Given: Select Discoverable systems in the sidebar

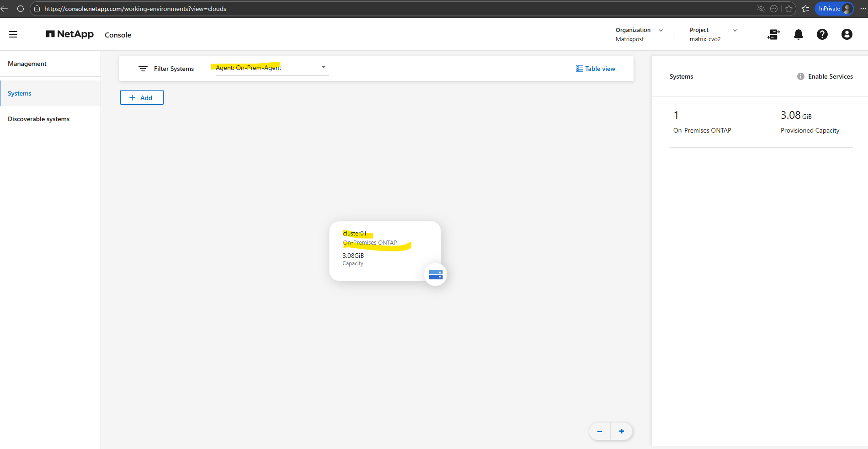Looking at the screenshot, I should click(39, 119).
